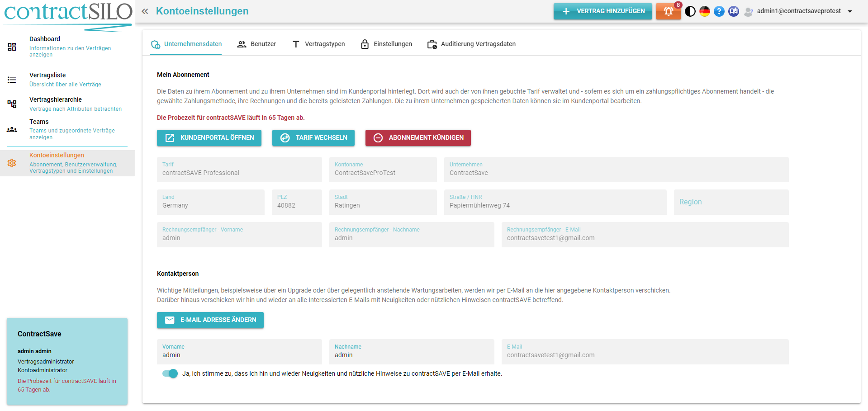Expand the admin1 account dropdown arrow
This screenshot has height=411, width=868.
[850, 11]
